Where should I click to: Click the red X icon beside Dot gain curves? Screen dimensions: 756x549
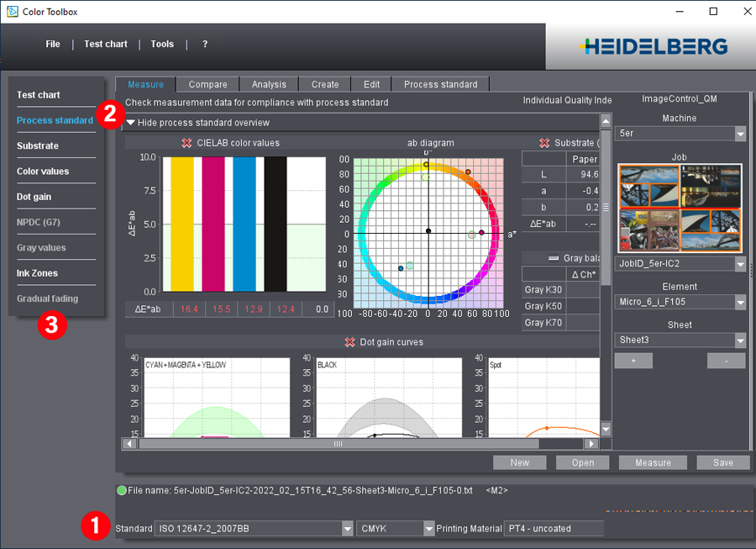[351, 342]
